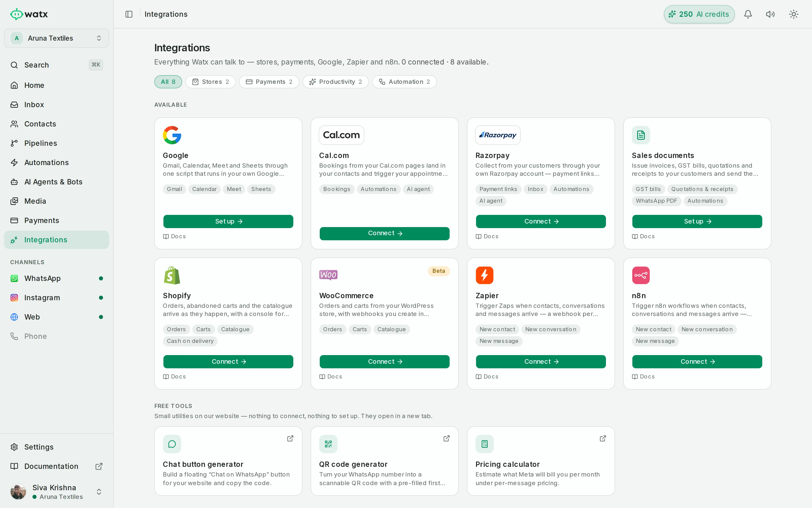Viewport: 812px width, 508px height.
Task: Click the Google logo icon
Action: point(172,135)
